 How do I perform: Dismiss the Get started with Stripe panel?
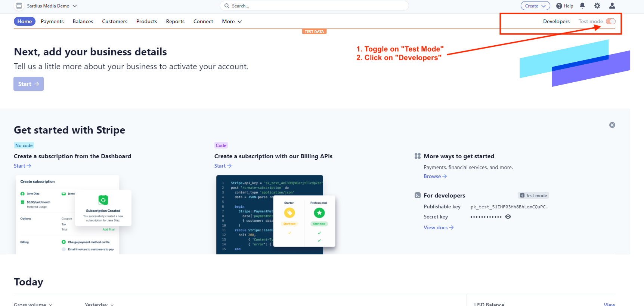click(612, 125)
